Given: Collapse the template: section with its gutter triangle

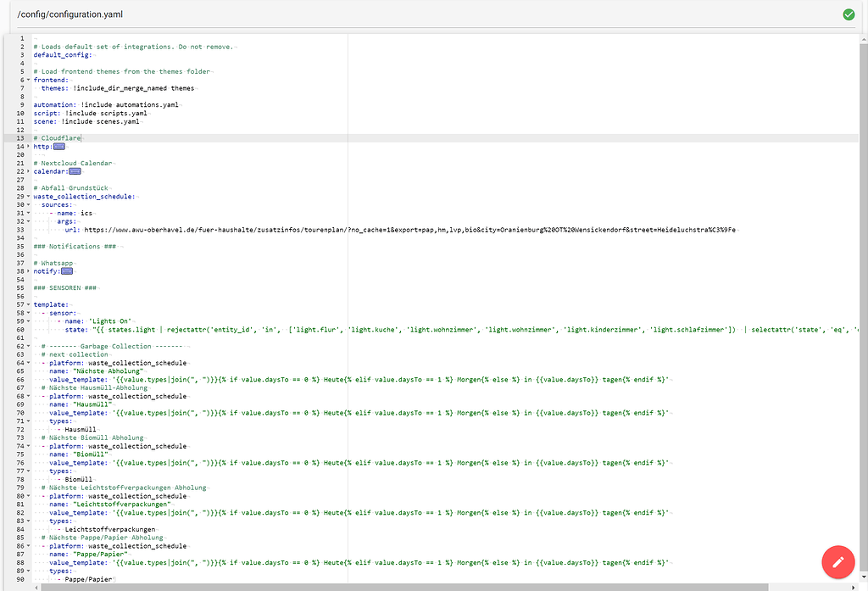Looking at the screenshot, I should click(27, 304).
